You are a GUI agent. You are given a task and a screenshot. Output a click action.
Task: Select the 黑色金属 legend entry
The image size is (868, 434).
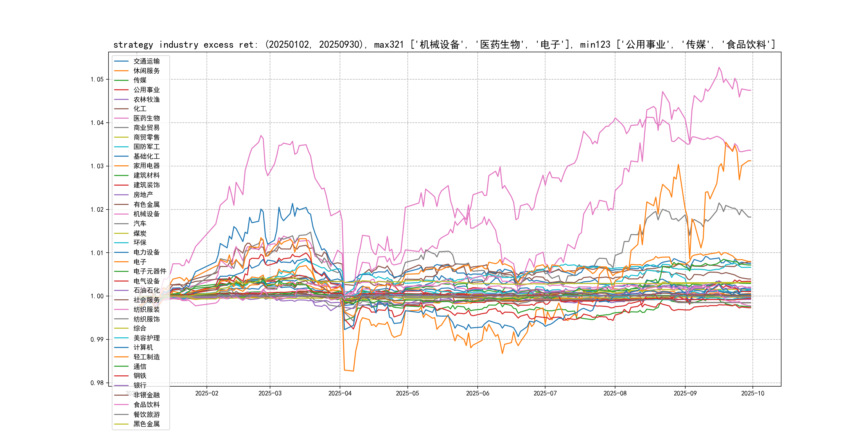point(146,424)
